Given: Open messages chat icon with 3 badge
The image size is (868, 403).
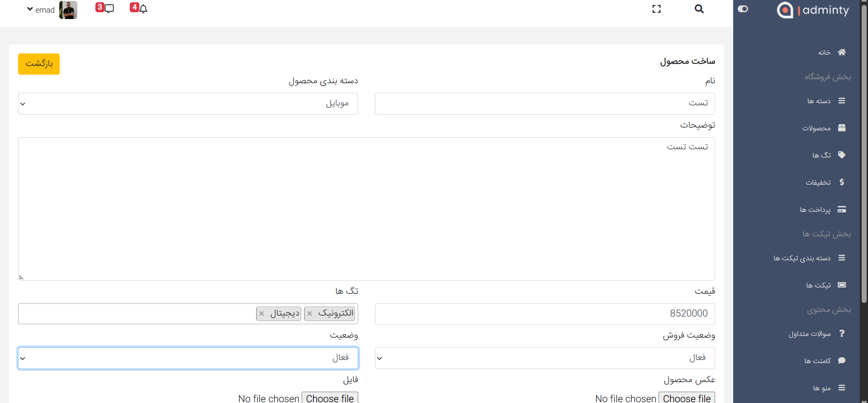Looking at the screenshot, I should pos(104,8).
